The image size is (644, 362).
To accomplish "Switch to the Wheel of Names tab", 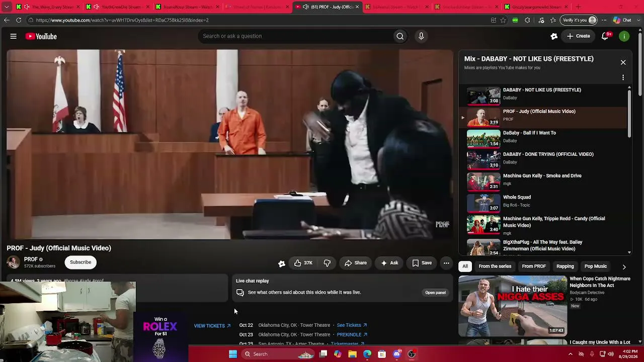I will [x=257, y=7].
